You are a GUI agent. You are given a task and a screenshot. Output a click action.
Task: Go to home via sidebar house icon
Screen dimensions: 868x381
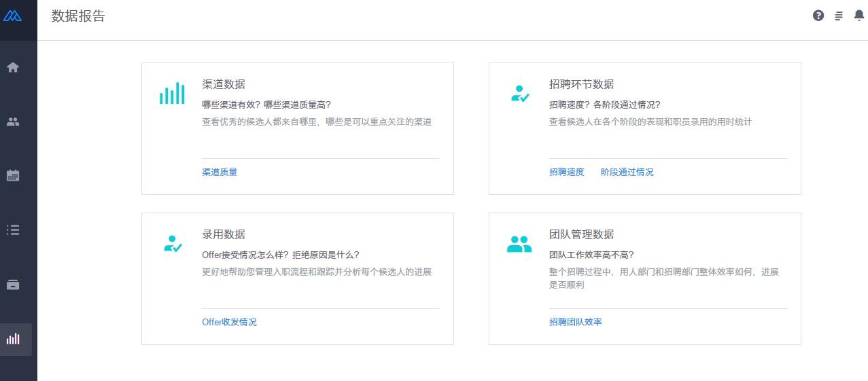(x=13, y=67)
